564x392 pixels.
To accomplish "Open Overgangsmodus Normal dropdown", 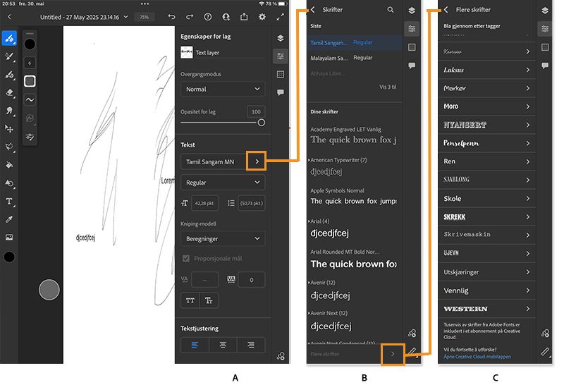I will click(x=223, y=90).
